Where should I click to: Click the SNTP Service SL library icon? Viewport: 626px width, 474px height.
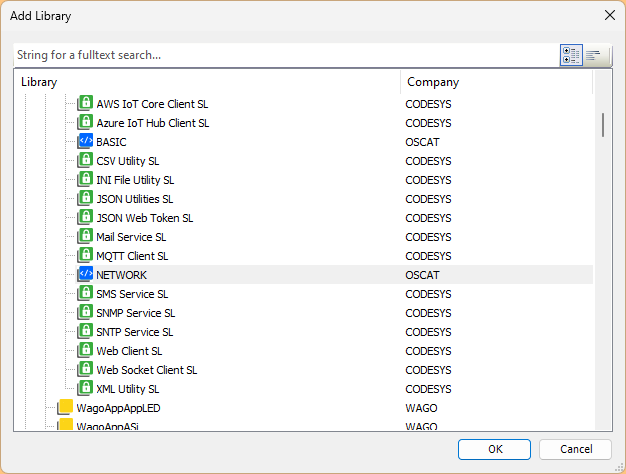85,331
